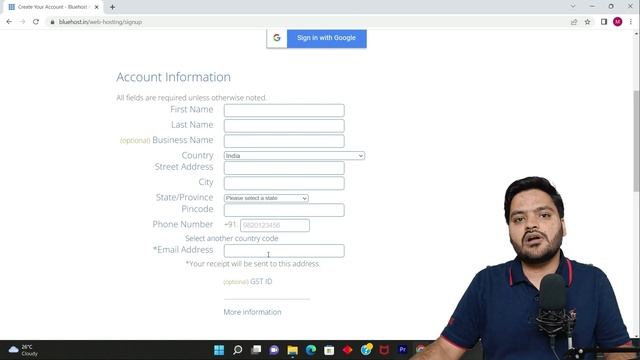Open the weather widget showing Cloudy

23,350
